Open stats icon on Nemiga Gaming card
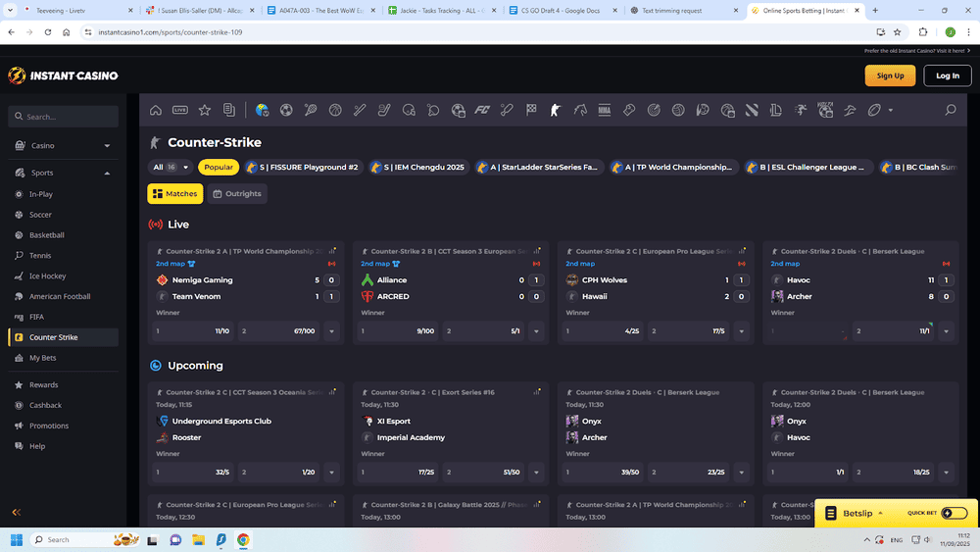The width and height of the screenshot is (980, 552). click(x=332, y=251)
